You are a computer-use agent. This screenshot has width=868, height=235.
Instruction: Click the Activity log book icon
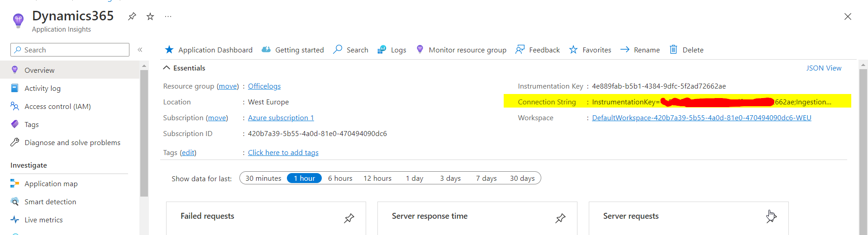click(x=14, y=88)
